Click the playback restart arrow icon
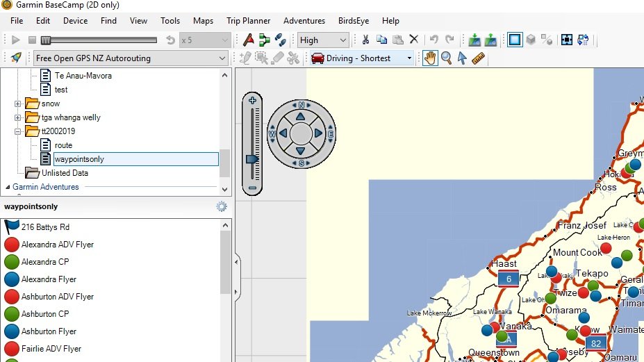The image size is (644, 362). tap(170, 40)
